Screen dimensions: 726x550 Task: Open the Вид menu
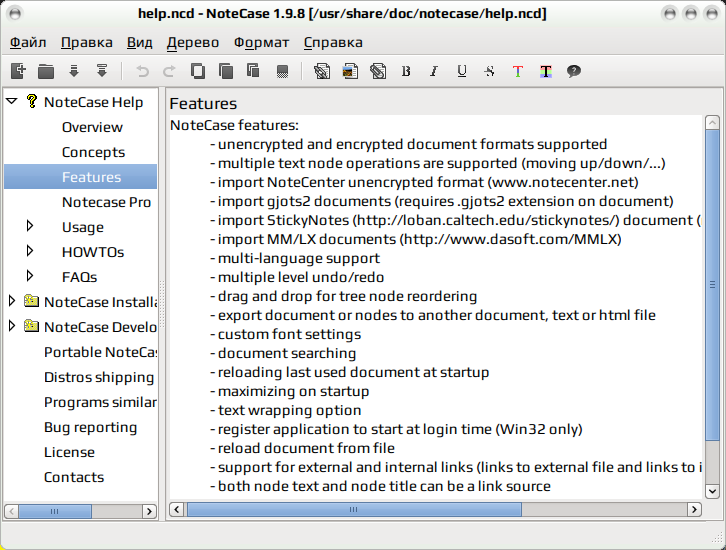pyautogui.click(x=139, y=43)
